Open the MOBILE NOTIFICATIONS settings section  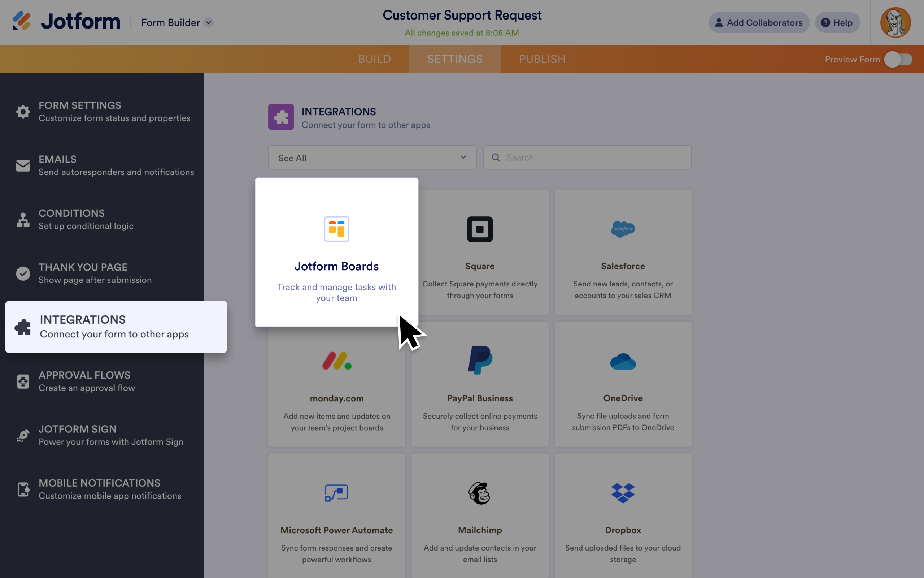(102, 489)
